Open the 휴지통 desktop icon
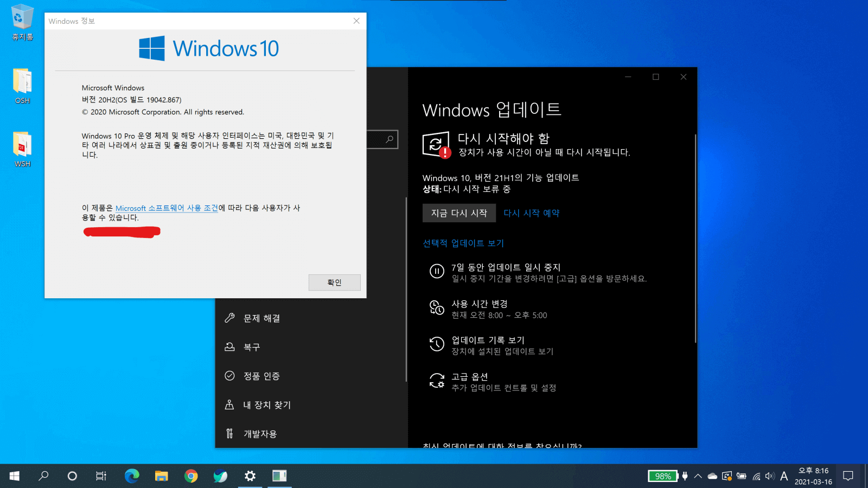Image resolution: width=868 pixels, height=488 pixels. [x=22, y=23]
